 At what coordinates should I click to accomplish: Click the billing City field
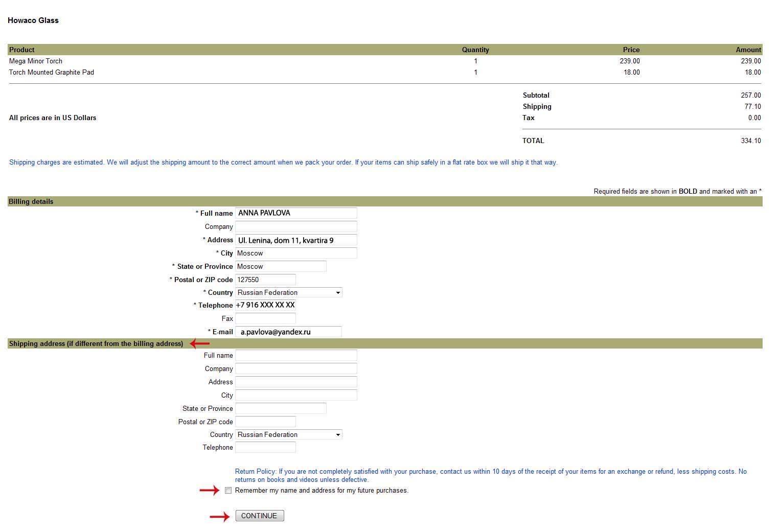click(296, 253)
